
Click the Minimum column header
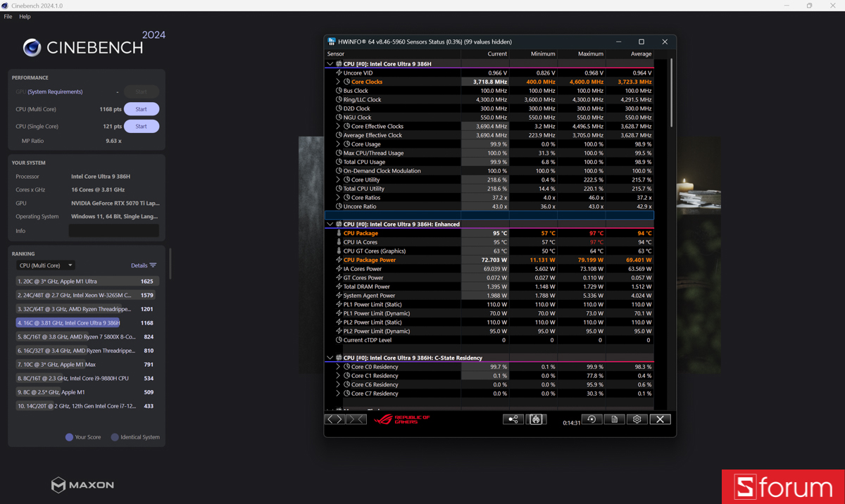(532, 54)
